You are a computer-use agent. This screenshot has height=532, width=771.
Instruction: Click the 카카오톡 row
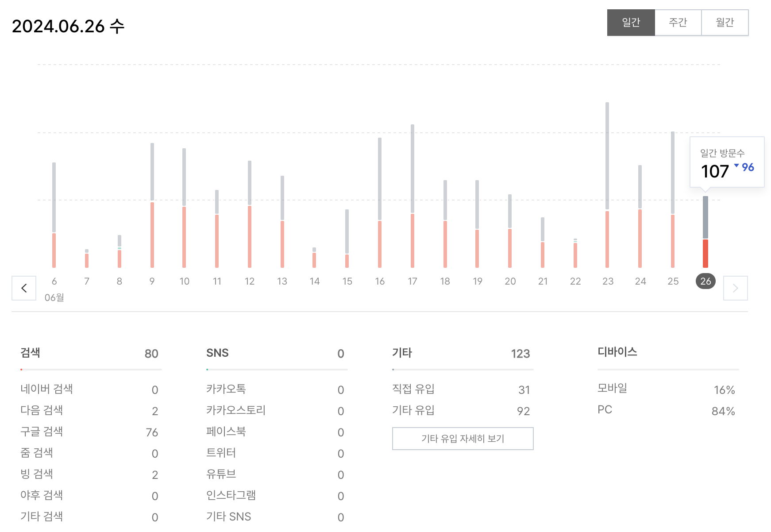coord(277,389)
